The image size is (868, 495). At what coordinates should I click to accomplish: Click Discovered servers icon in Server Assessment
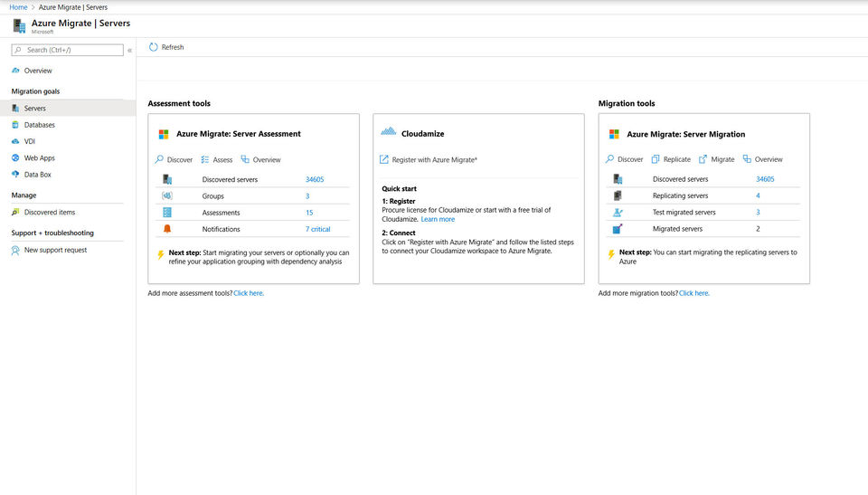(x=167, y=179)
